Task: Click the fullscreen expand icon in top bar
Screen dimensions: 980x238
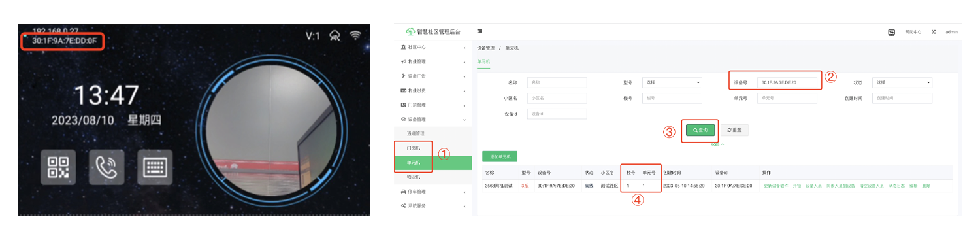Action: pyautogui.click(x=933, y=32)
